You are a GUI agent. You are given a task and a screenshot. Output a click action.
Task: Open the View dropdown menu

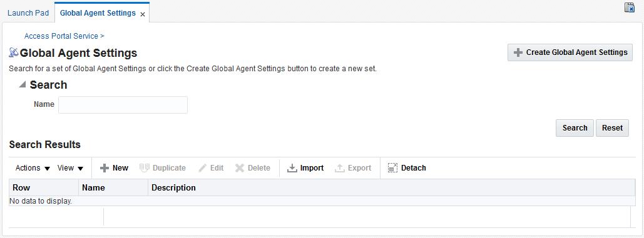point(70,168)
